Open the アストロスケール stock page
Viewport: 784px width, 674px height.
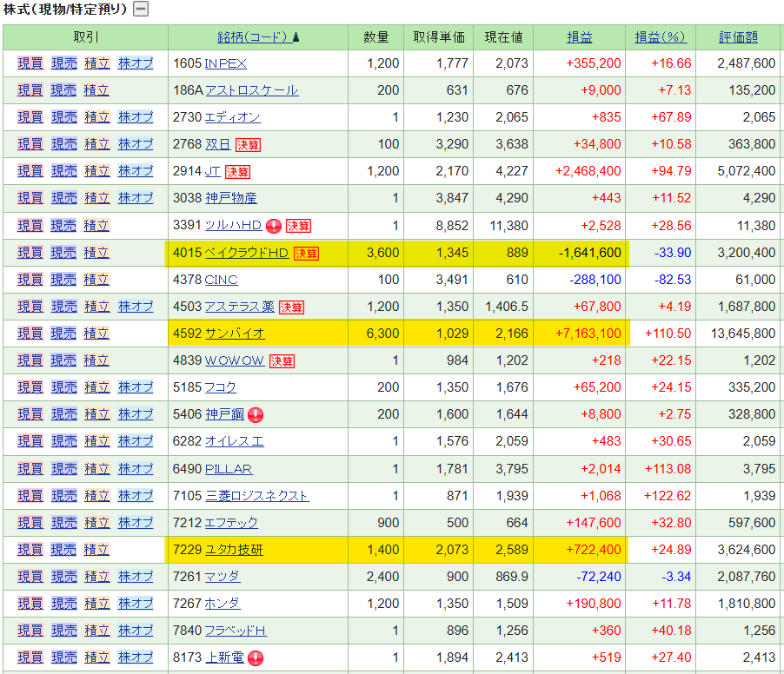[x=252, y=90]
